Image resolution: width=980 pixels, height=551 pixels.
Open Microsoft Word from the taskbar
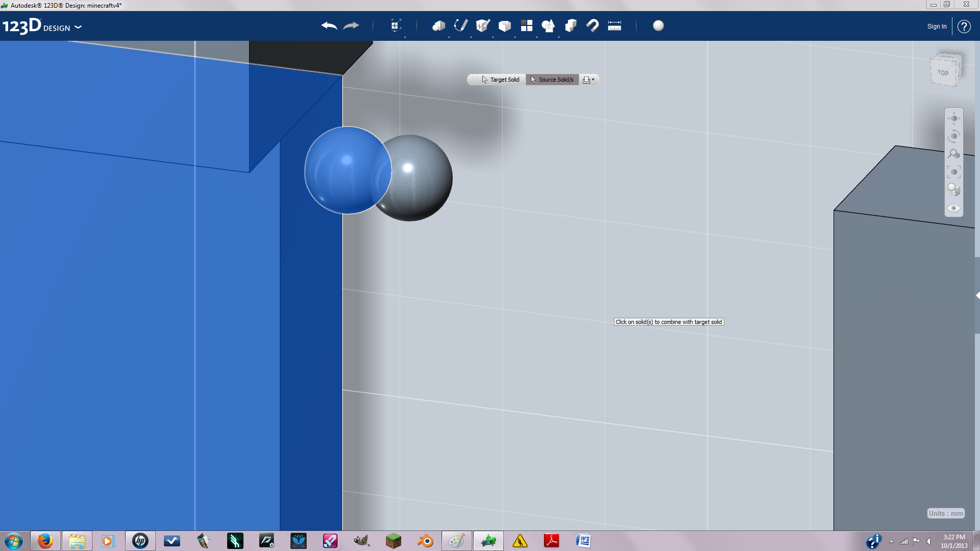click(583, 541)
